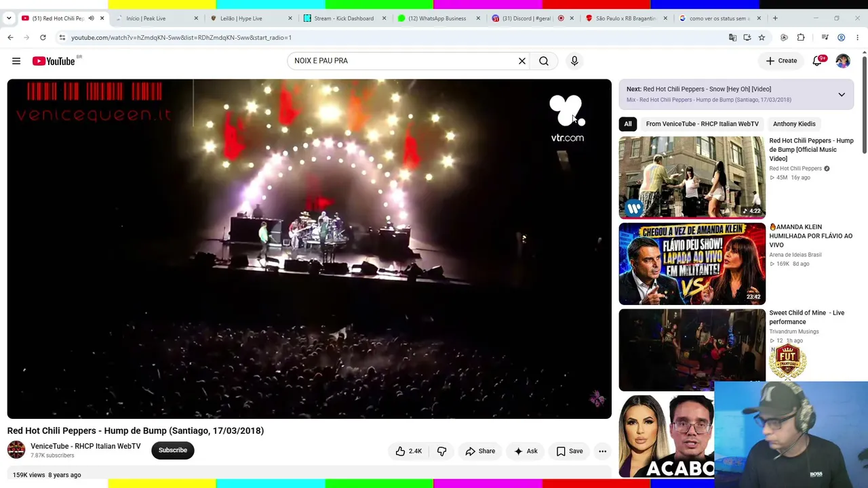The image size is (868, 488).
Task: Go to YouTube home via logo
Action: (x=54, y=61)
